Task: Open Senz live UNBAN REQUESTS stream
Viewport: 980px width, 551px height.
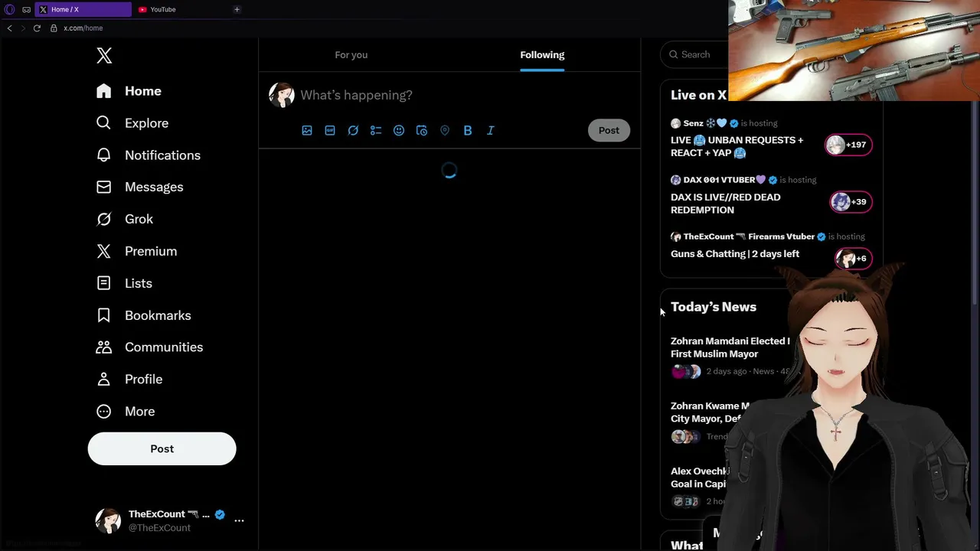Action: 737,146
